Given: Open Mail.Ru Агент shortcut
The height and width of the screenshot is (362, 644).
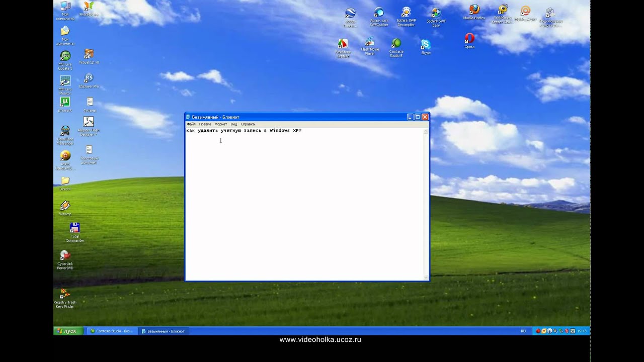Looking at the screenshot, I should point(525,14).
